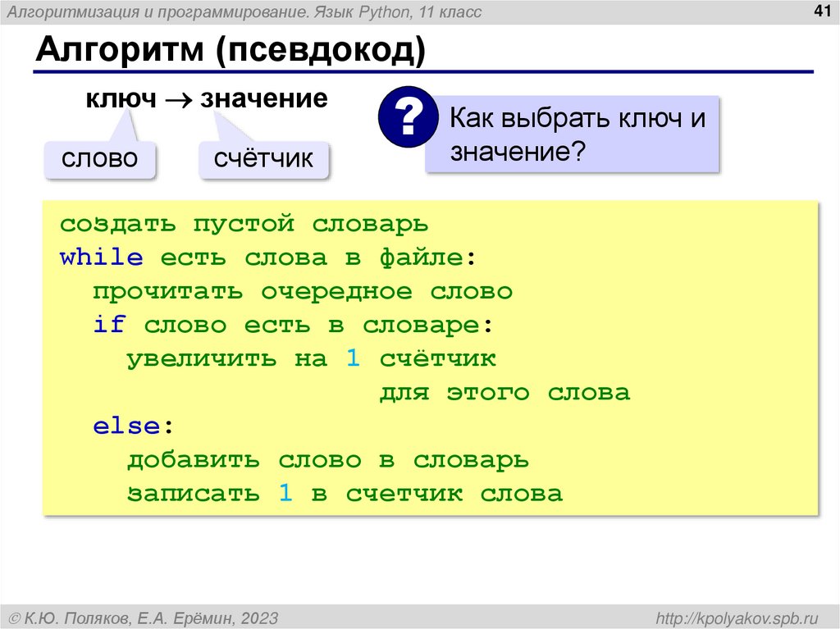This screenshot has width=840, height=629.
Task: Click the line "добавить слово в словарь"
Action: pyautogui.click(x=328, y=461)
